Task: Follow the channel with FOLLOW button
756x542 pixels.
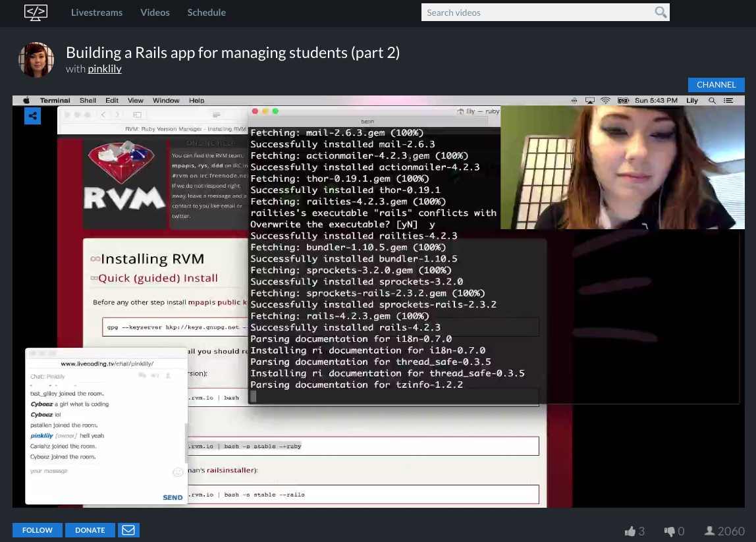Action: point(38,530)
